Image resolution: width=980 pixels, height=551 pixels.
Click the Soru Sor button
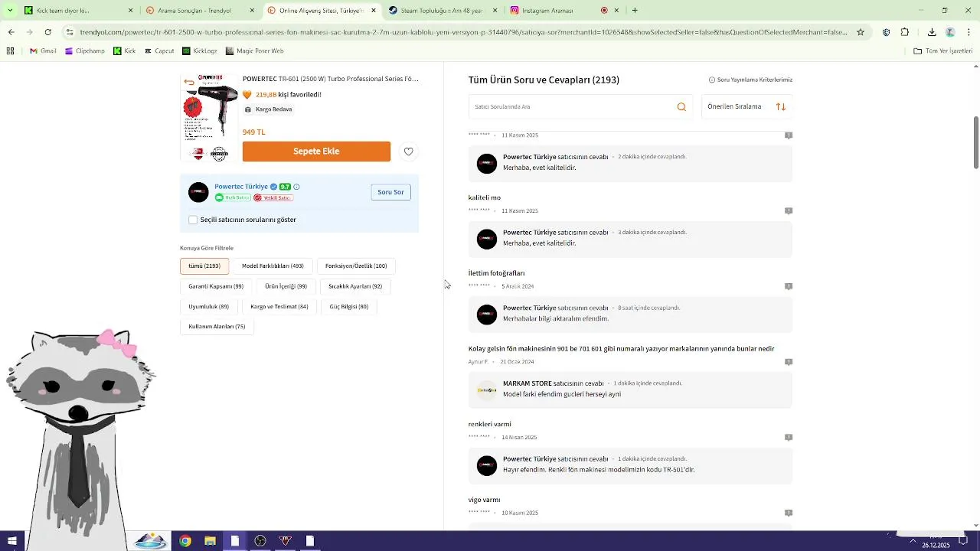point(390,192)
